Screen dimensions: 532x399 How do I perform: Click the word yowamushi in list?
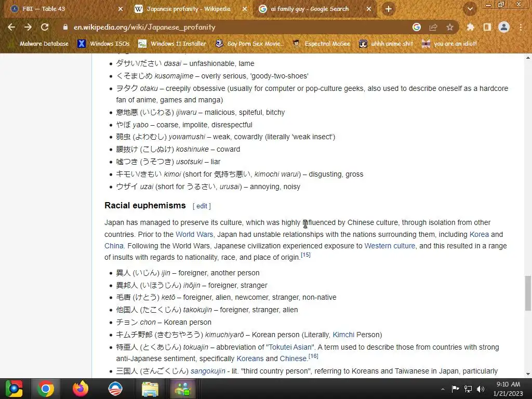click(187, 137)
